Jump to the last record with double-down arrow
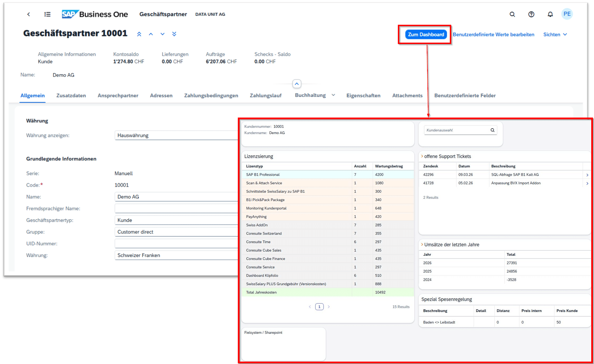594x364 pixels. click(174, 34)
